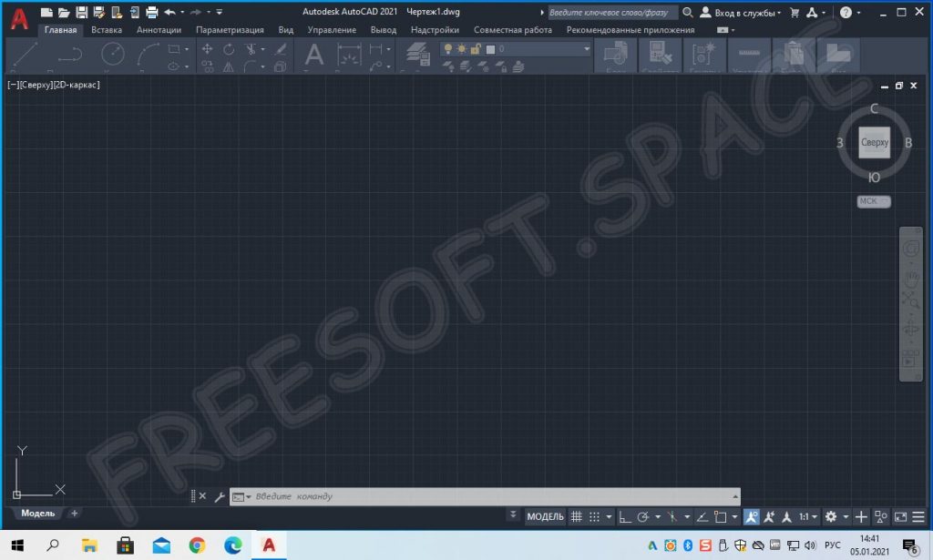Expand the command line history arrow
This screenshot has height=560, width=933.
tap(735, 496)
